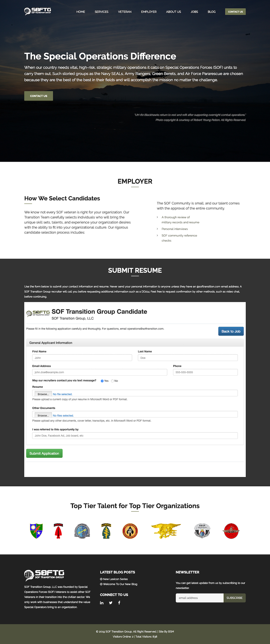Click the 75th Ranger Regiment shield badge
This screenshot has height=644, width=270.
[x=36, y=531]
